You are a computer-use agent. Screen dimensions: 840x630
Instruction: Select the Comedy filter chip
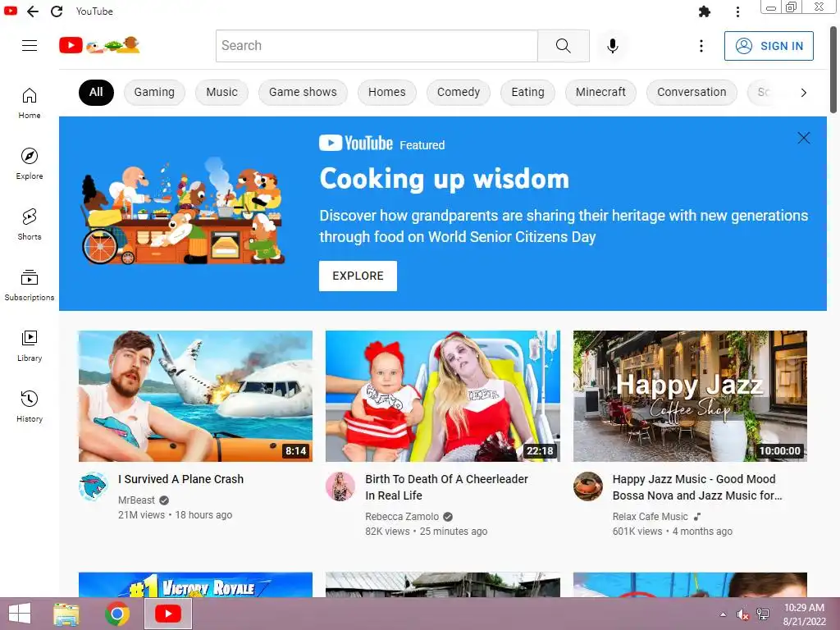(x=459, y=92)
